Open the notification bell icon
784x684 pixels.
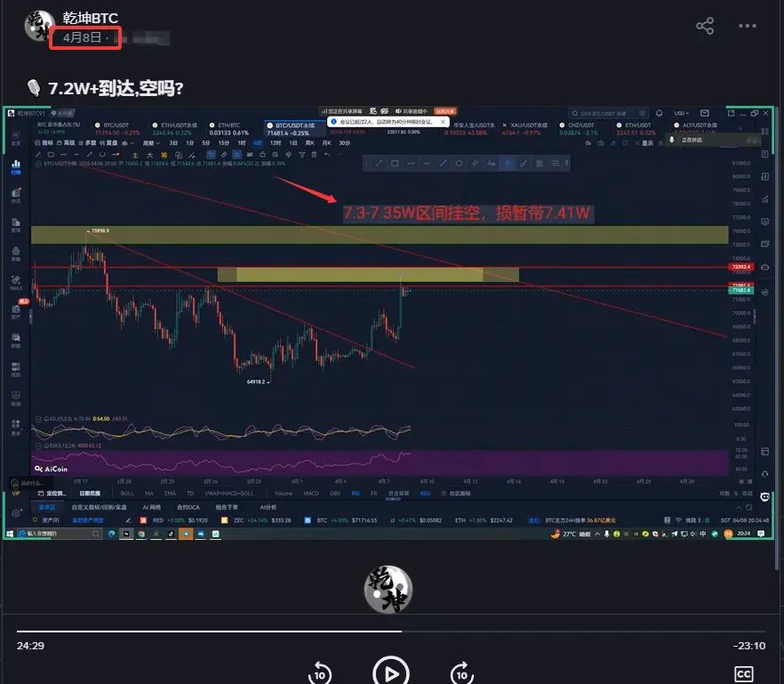[659, 114]
